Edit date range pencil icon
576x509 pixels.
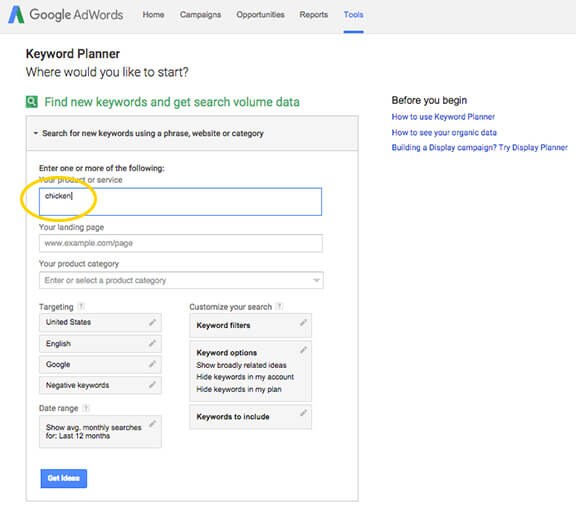[x=152, y=424]
